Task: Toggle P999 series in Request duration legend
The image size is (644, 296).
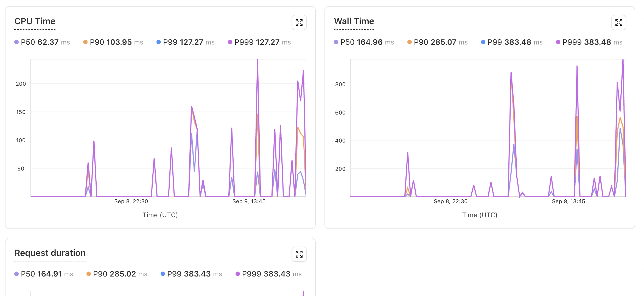Action: tap(268, 274)
